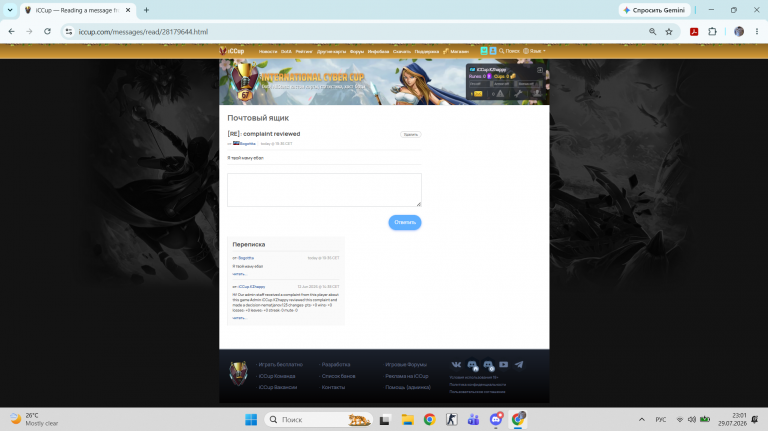768x431 pixels.
Task: Open footer link Список банов
Action: 338,376
